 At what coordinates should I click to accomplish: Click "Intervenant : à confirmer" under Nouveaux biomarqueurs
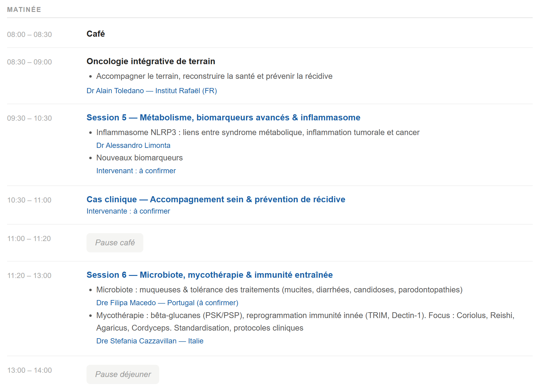click(x=136, y=171)
